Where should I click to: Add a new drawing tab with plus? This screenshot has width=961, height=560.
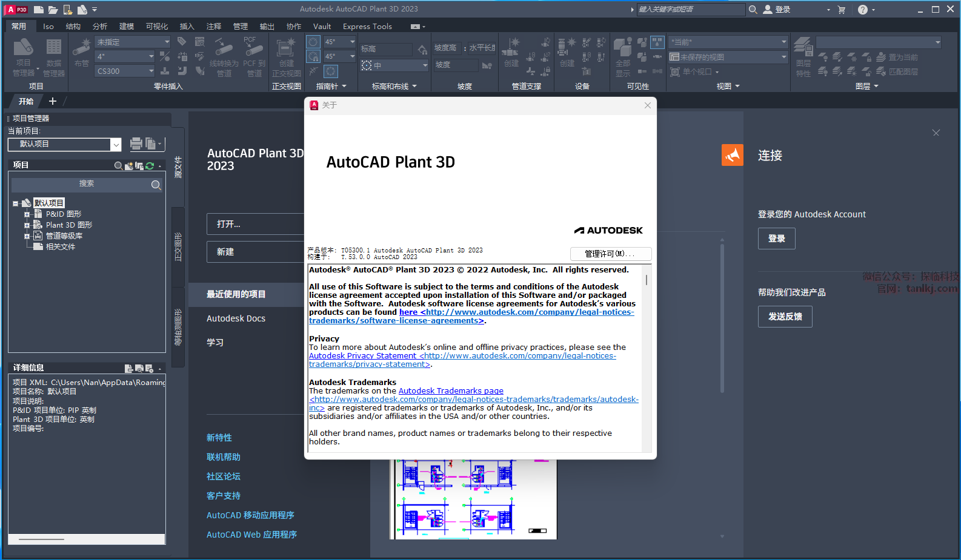pyautogui.click(x=53, y=101)
